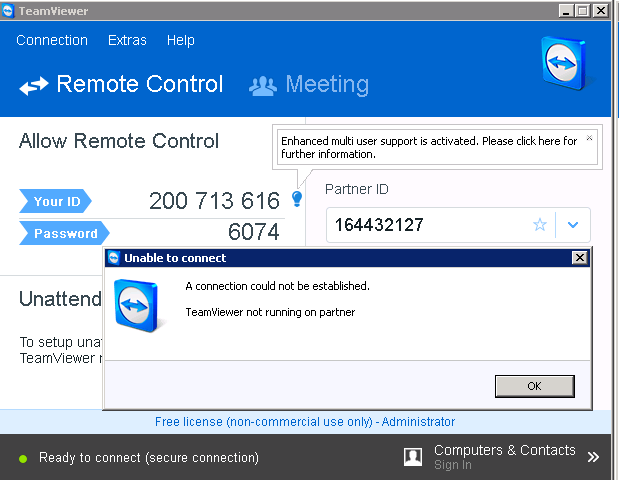Click 'TeamViewer not running on partner' message
Image resolution: width=619 pixels, height=480 pixels.
click(x=270, y=312)
